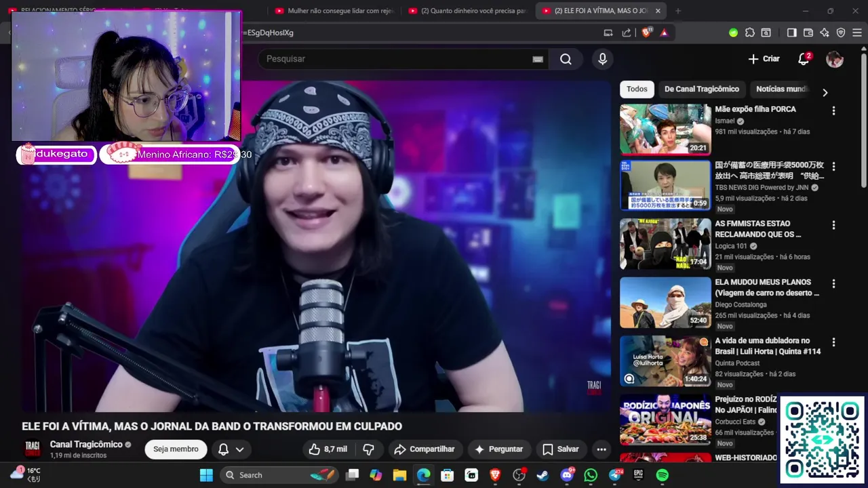Install app icon in address bar
The width and height of the screenshot is (868, 488).
pos(608,33)
